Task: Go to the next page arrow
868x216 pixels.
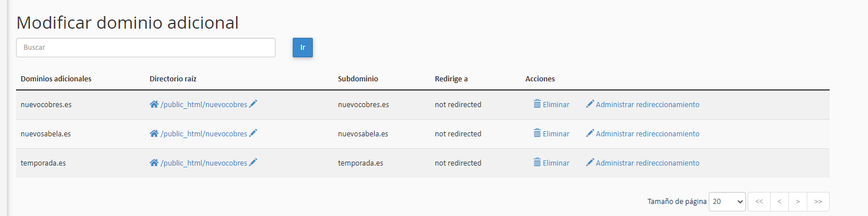Action: tap(798, 202)
